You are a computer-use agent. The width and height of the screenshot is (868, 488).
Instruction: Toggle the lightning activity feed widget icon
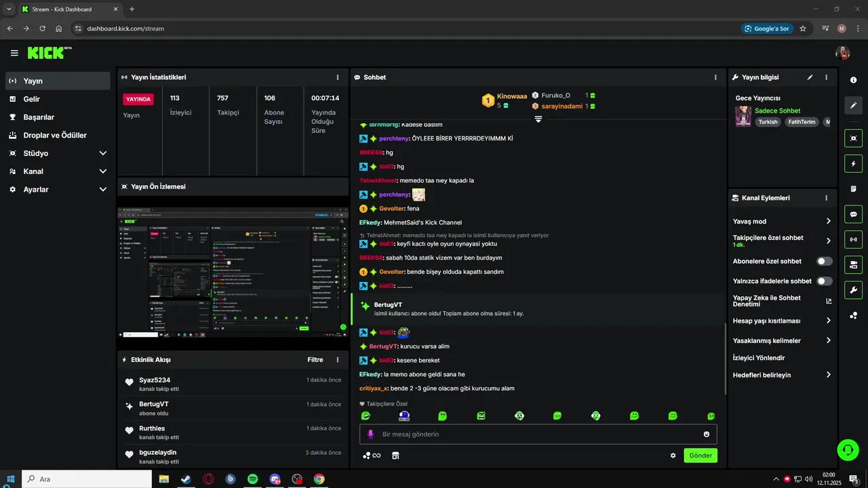point(853,163)
